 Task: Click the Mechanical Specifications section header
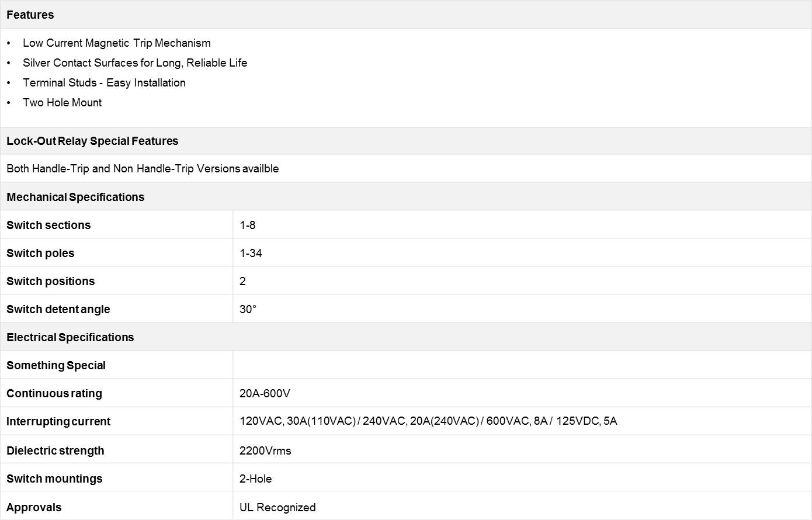point(75,197)
